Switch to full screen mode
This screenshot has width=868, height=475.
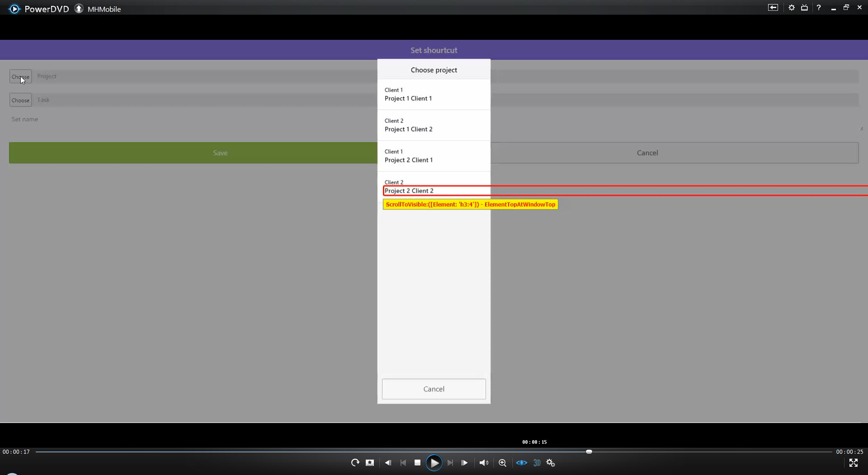point(853,463)
